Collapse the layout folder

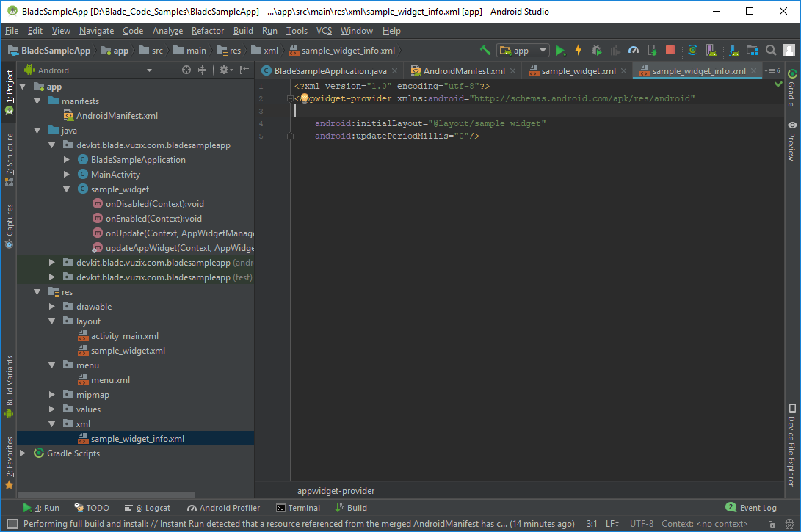click(52, 321)
